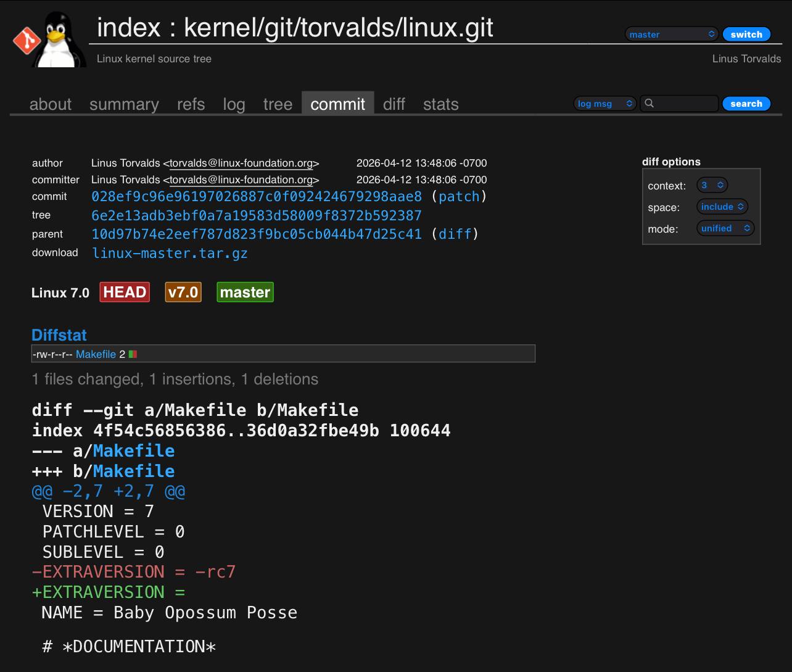This screenshot has height=672, width=792.
Task: Click the git logo icon
Action: coord(27,41)
